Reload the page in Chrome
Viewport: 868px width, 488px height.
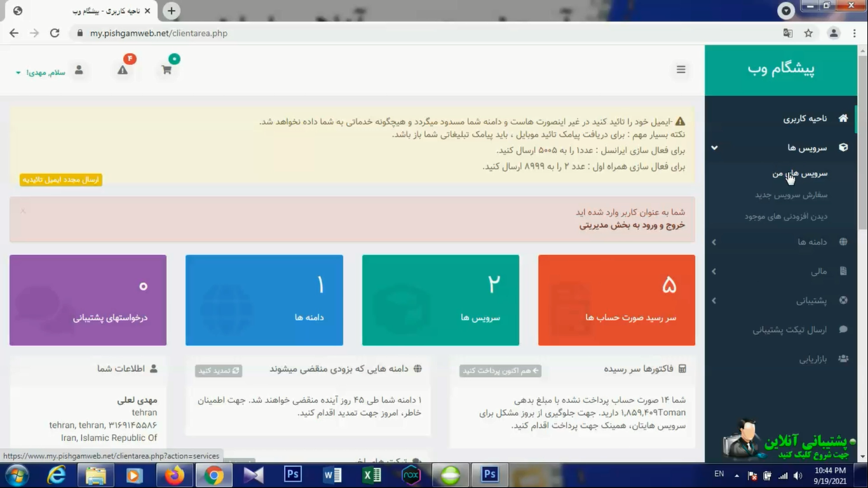(55, 33)
